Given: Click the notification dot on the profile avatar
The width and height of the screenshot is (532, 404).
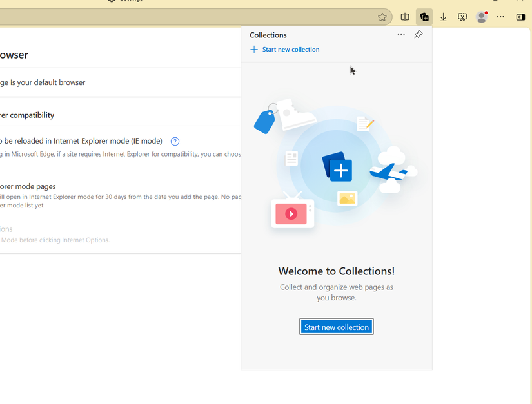Looking at the screenshot, I should click(x=488, y=12).
